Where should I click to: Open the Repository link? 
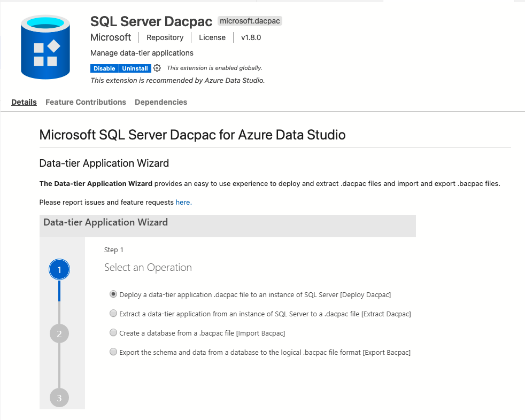coord(165,37)
